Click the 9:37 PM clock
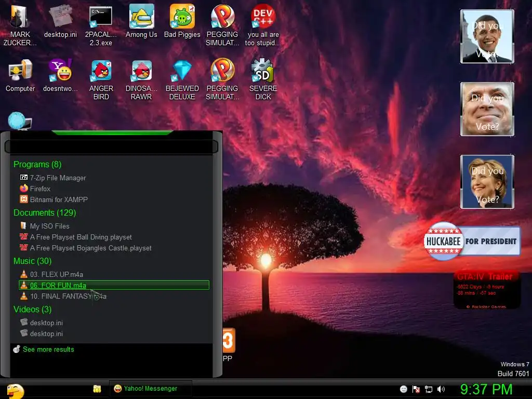The width and height of the screenshot is (532, 399). point(486,389)
